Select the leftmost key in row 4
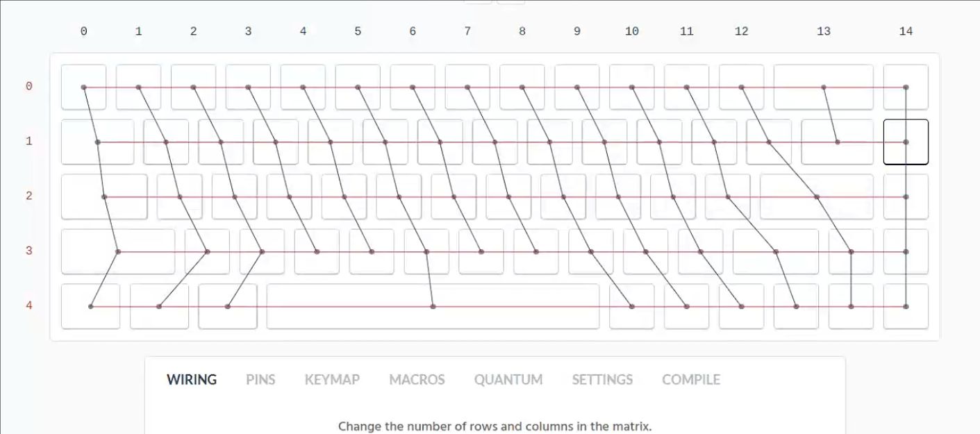This screenshot has width=980, height=434. (90, 306)
